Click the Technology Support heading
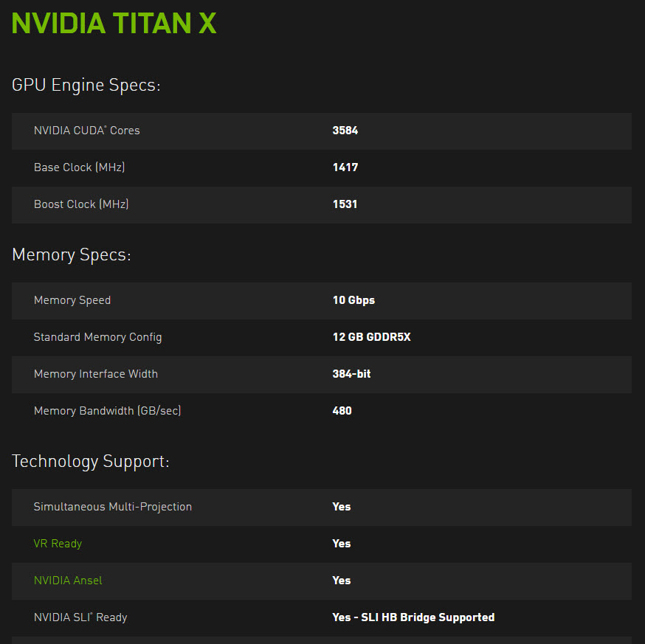The image size is (645, 644). point(90,462)
